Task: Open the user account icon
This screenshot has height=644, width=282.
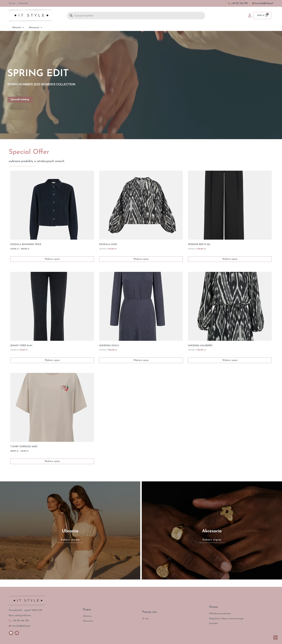Action: click(249, 16)
